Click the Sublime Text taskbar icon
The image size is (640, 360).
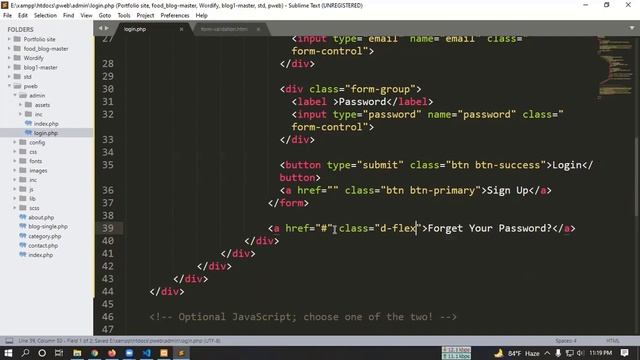coord(181,353)
